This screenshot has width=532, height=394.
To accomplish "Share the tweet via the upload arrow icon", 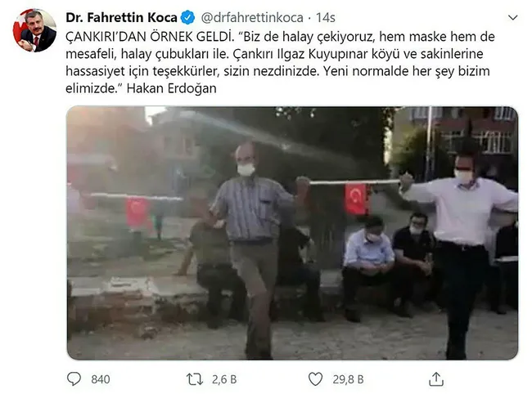I will pyautogui.click(x=436, y=378).
